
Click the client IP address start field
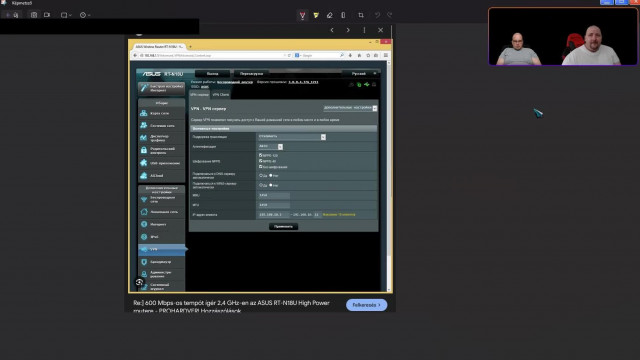click(273, 214)
